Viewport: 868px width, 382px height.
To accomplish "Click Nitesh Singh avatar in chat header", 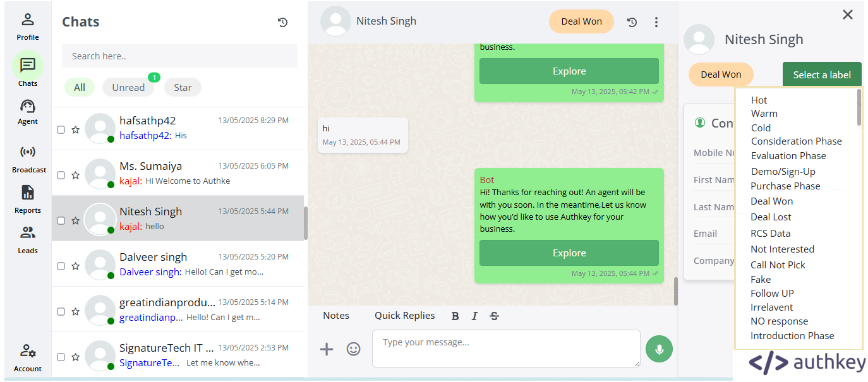I will [335, 21].
